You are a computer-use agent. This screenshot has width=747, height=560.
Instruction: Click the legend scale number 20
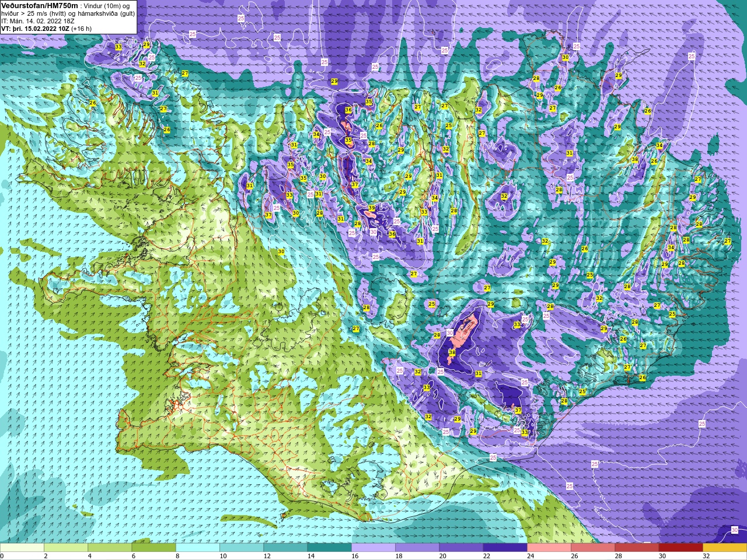tap(442, 556)
